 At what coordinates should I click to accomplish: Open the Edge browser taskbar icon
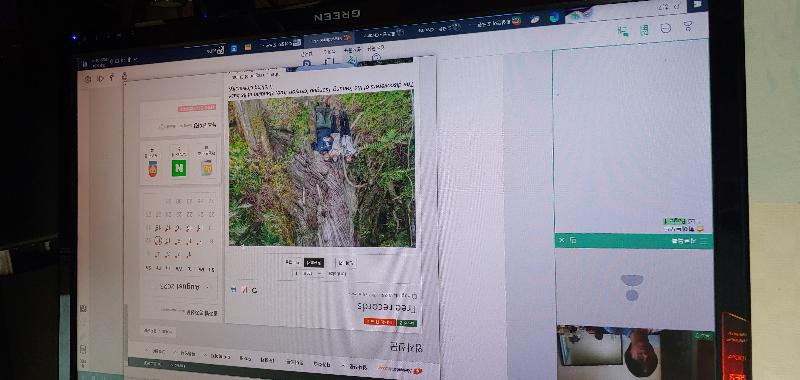554,18
